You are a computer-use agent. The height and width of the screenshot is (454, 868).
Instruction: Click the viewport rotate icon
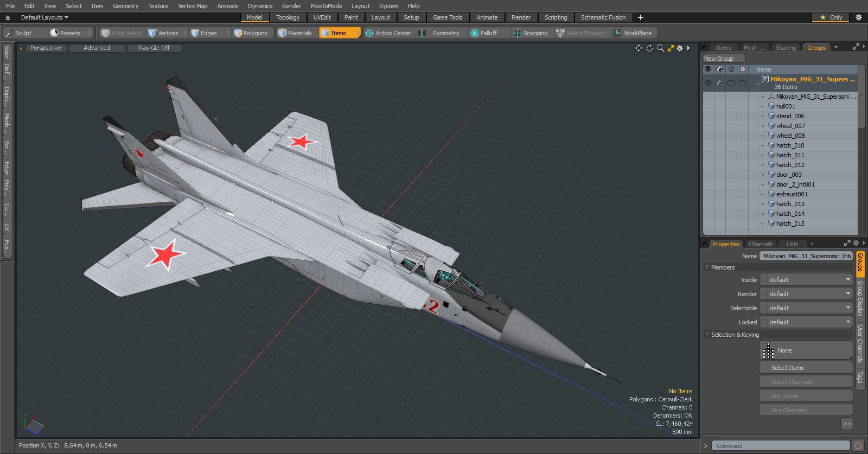(649, 48)
